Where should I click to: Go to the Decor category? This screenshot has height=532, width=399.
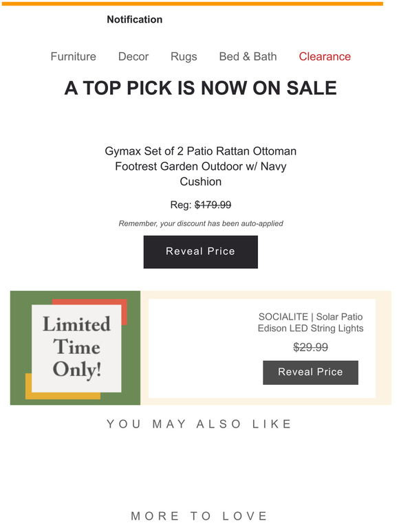(133, 56)
